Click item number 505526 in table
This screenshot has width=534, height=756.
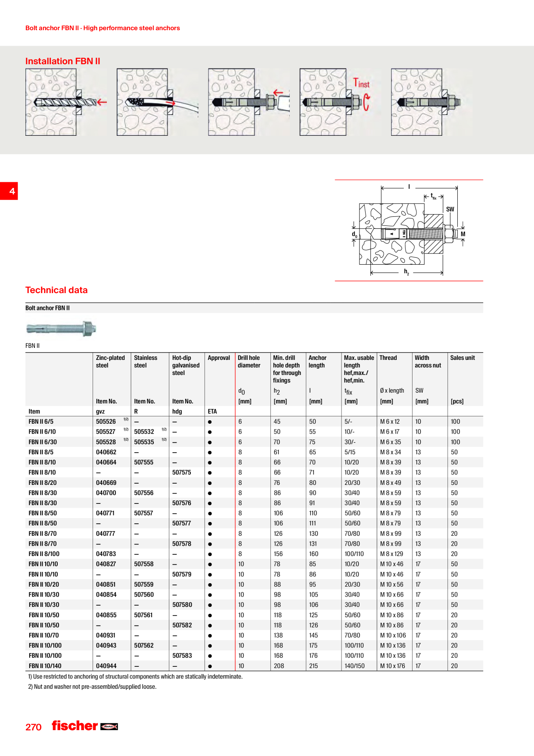click(x=106, y=422)
